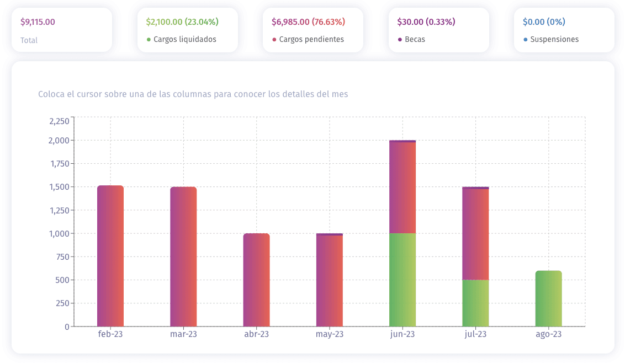Screen dimensions: 625x364
Task: Click the $2,100.00 (23.04%) amount
Action: (x=182, y=22)
